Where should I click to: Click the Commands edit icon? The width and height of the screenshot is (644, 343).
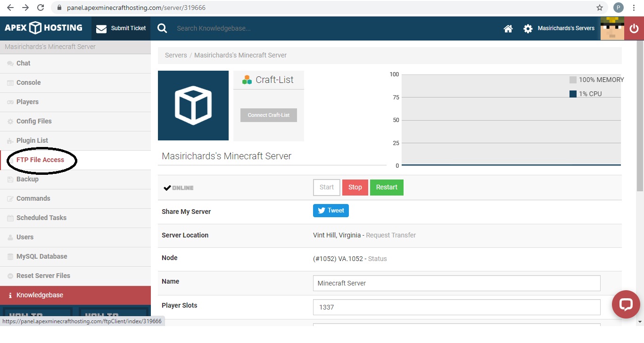[x=10, y=199]
